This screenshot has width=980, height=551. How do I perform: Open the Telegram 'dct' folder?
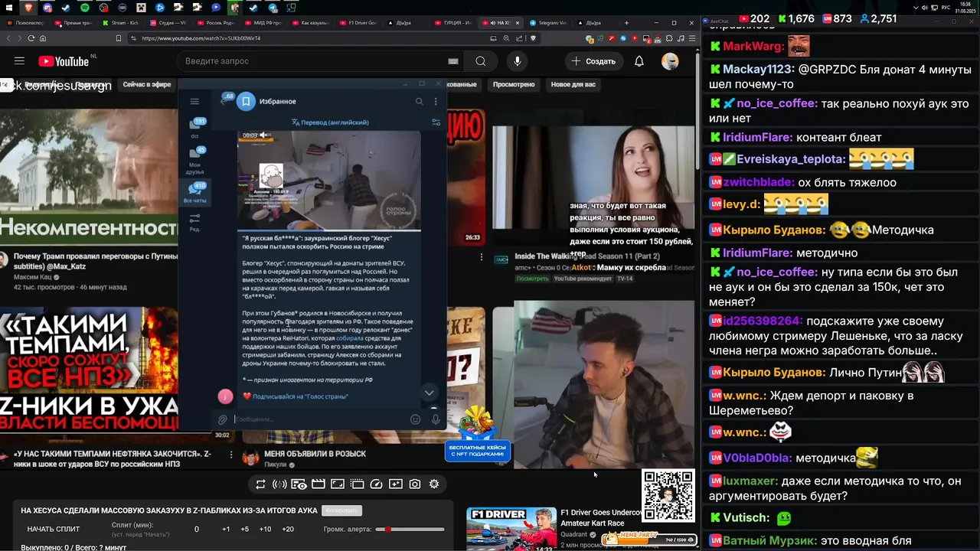pyautogui.click(x=195, y=127)
